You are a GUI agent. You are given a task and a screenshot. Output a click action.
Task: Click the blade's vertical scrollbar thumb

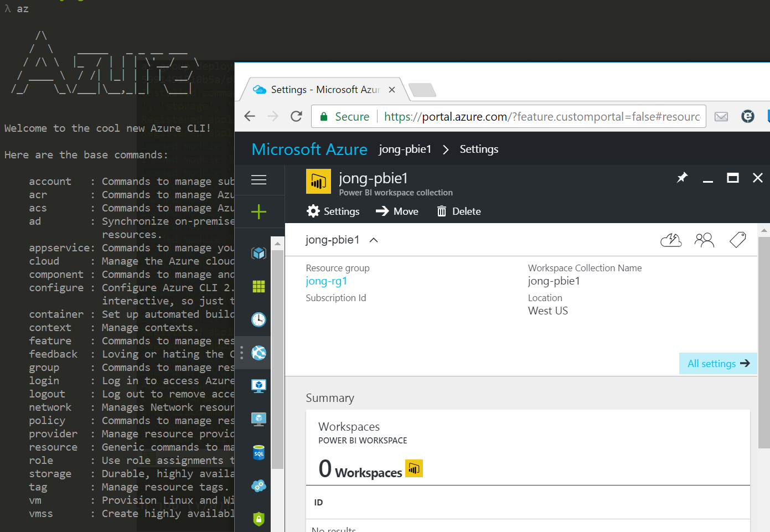pos(764,343)
